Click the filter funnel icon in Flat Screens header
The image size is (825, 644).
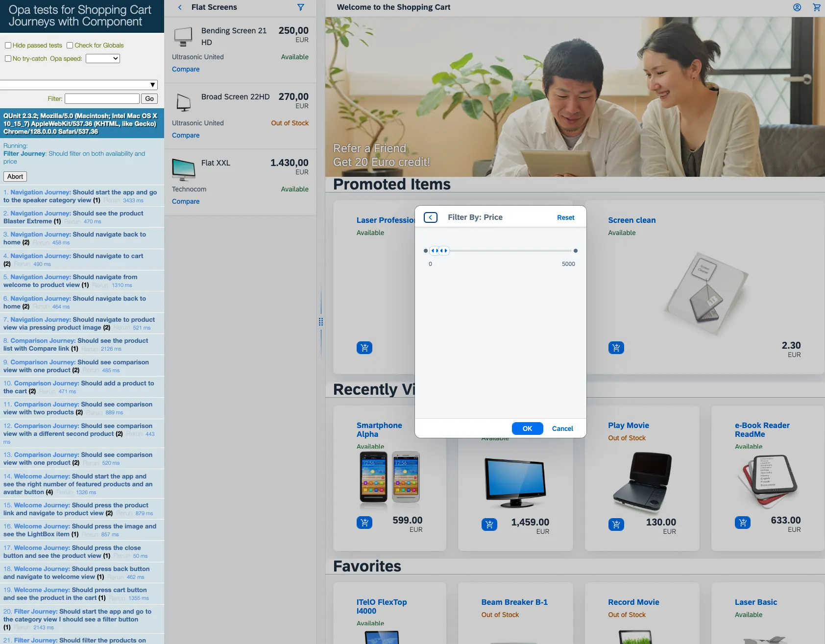(x=301, y=7)
